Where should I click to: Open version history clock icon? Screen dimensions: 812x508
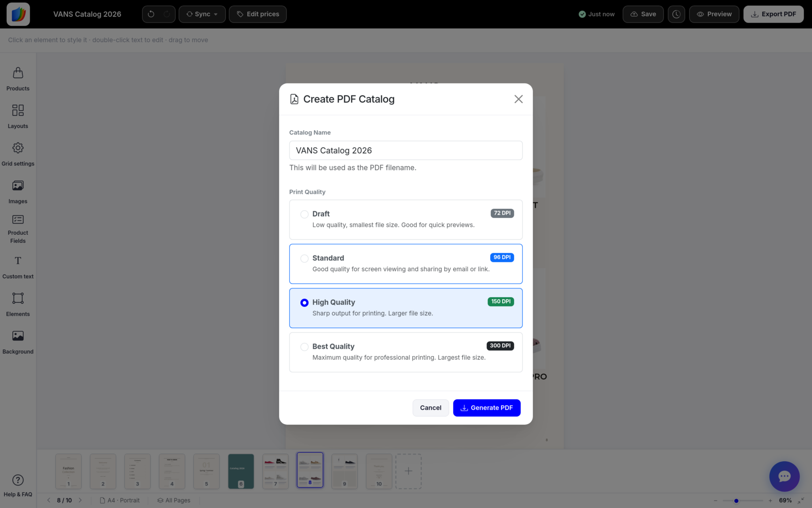676,14
